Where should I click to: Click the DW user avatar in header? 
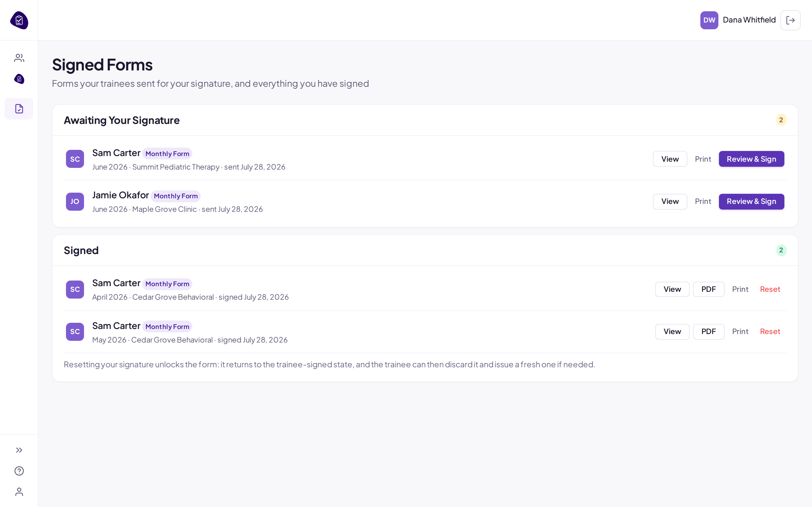(x=709, y=20)
